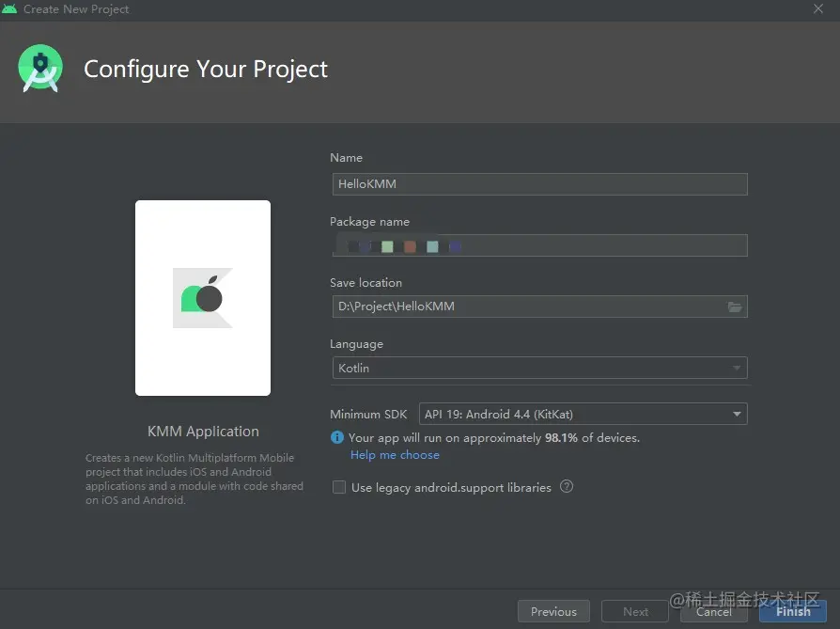This screenshot has width=840, height=629.
Task: Click the KMM Application title text
Action: [203, 432]
